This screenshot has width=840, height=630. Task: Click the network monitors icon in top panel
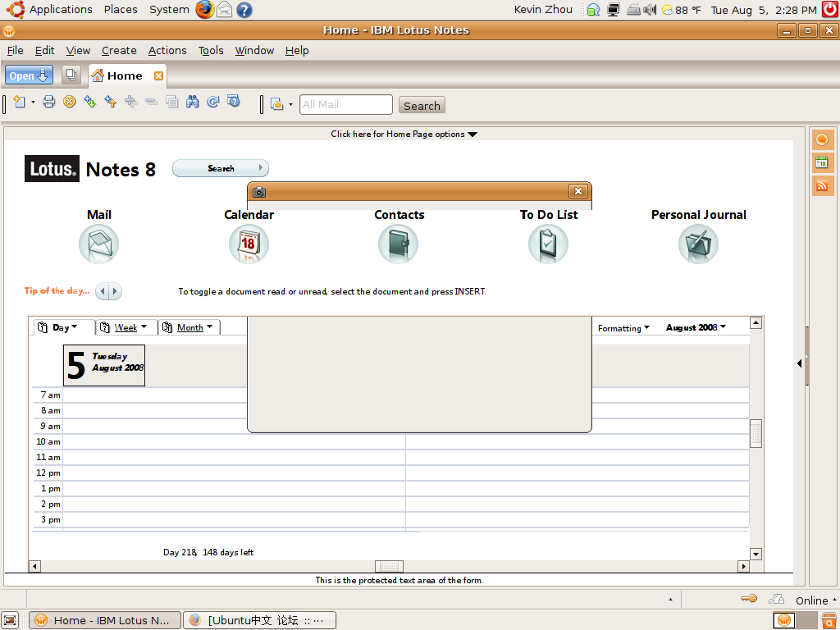[x=614, y=10]
